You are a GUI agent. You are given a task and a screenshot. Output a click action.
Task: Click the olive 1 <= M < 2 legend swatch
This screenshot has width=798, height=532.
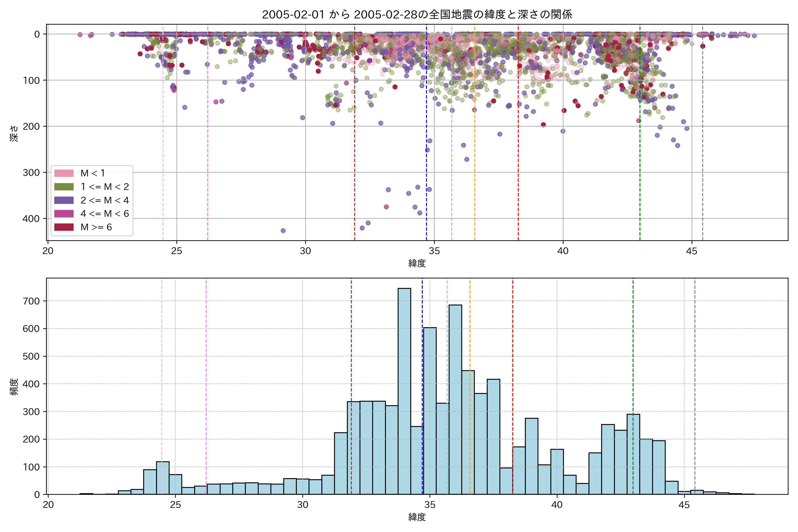tap(64, 187)
